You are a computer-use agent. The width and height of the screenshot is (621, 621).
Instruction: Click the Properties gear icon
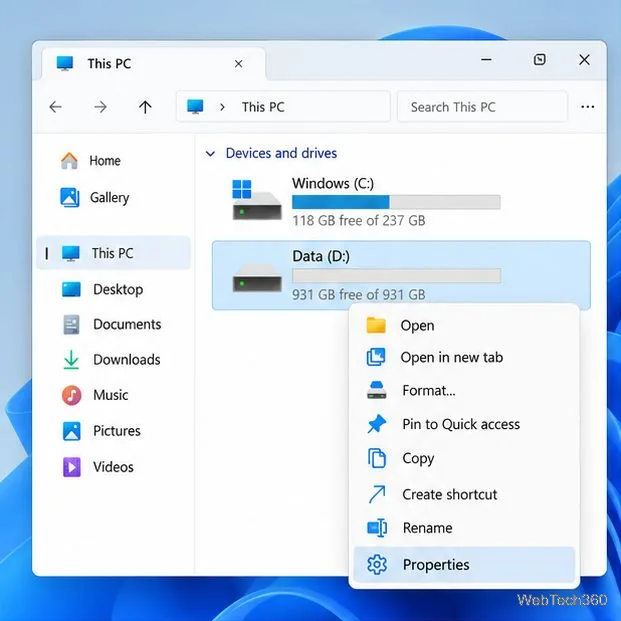click(x=377, y=565)
